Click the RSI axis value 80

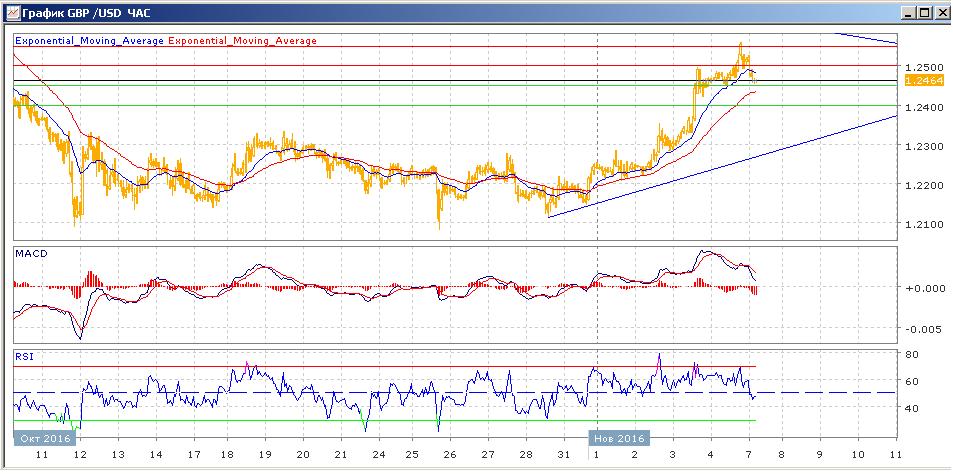pos(912,354)
